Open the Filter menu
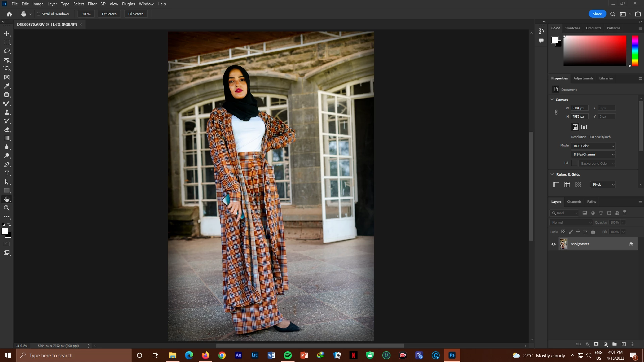 [x=92, y=4]
